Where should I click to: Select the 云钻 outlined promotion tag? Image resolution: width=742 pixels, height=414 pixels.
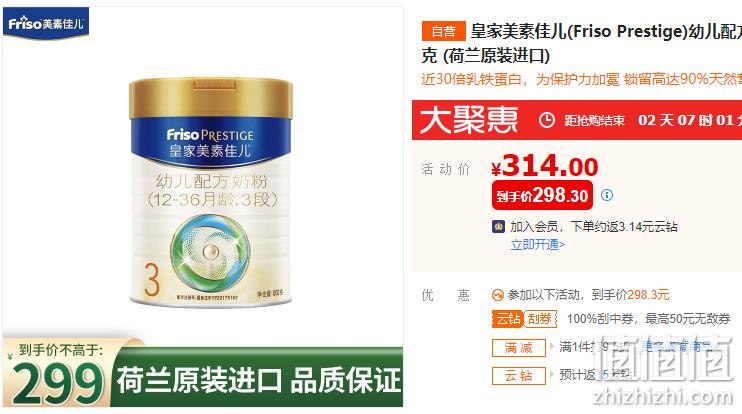pos(519,376)
